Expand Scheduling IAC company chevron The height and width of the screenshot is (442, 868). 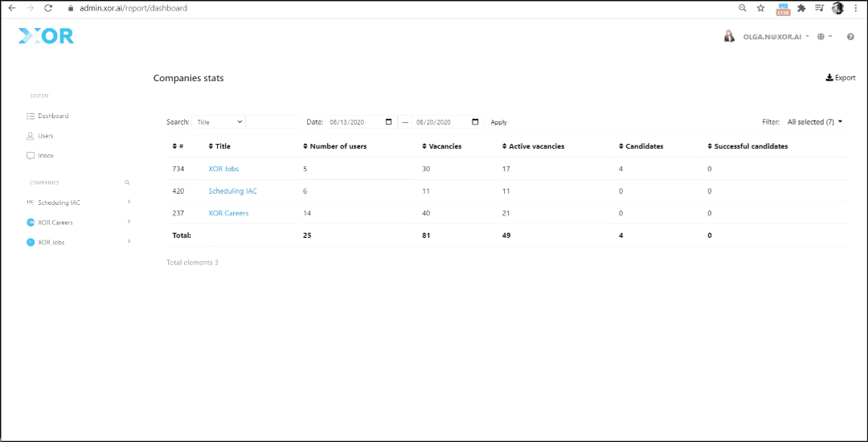pos(129,202)
